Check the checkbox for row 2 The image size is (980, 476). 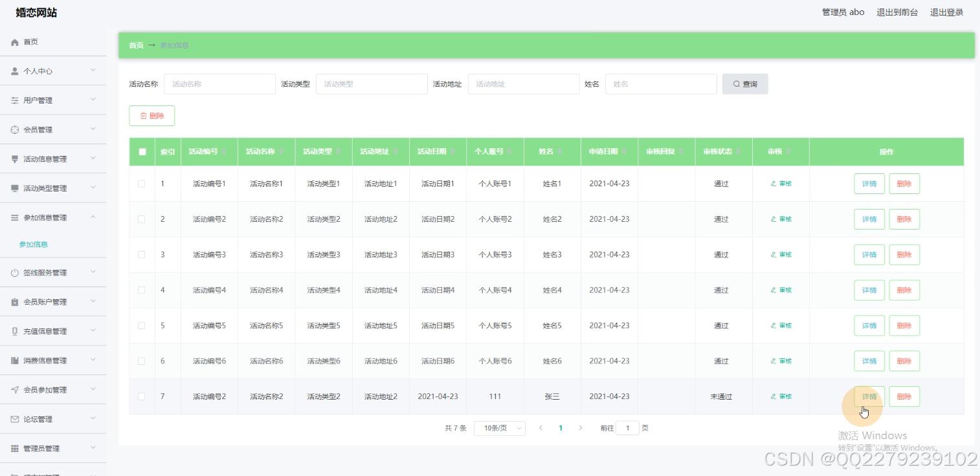pos(142,219)
